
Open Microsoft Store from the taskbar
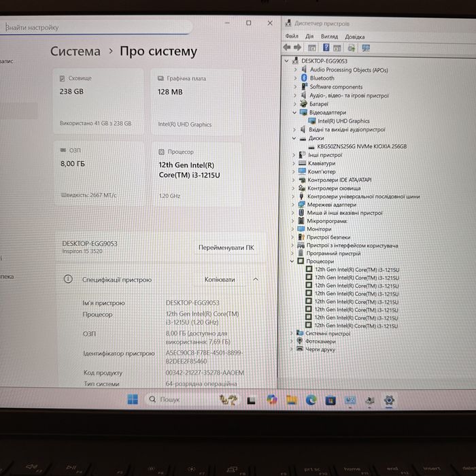pyautogui.click(x=330, y=401)
